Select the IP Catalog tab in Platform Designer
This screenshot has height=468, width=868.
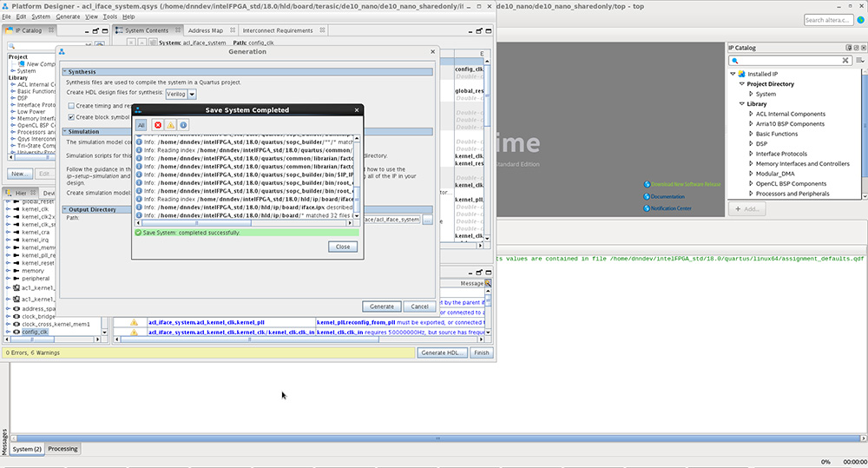tap(28, 30)
